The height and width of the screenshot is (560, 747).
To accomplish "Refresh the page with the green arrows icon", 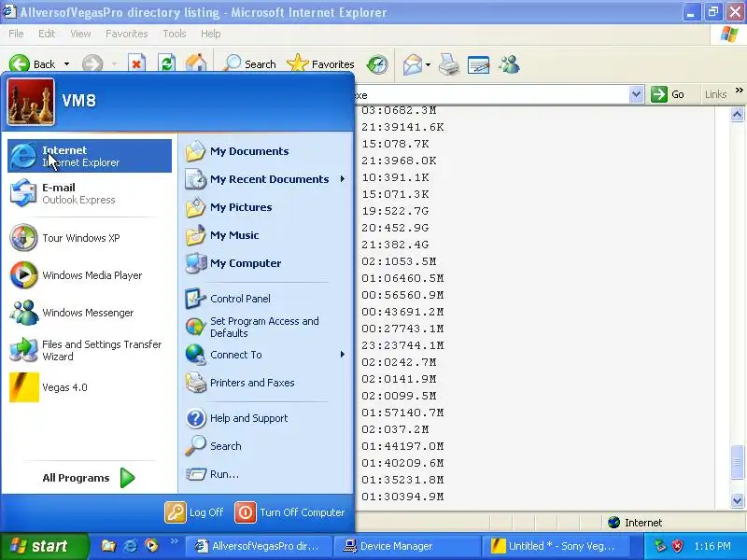I will click(167, 63).
